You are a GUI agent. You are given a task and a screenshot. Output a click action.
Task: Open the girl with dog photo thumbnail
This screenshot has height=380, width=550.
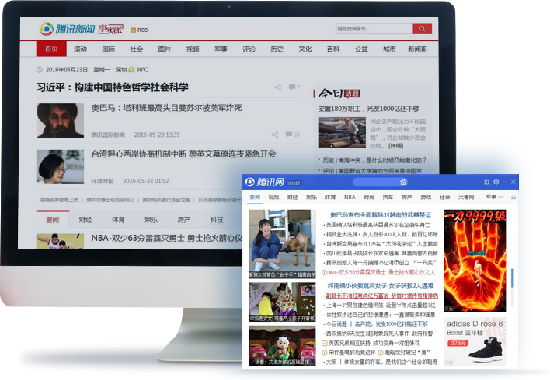coord(282,244)
